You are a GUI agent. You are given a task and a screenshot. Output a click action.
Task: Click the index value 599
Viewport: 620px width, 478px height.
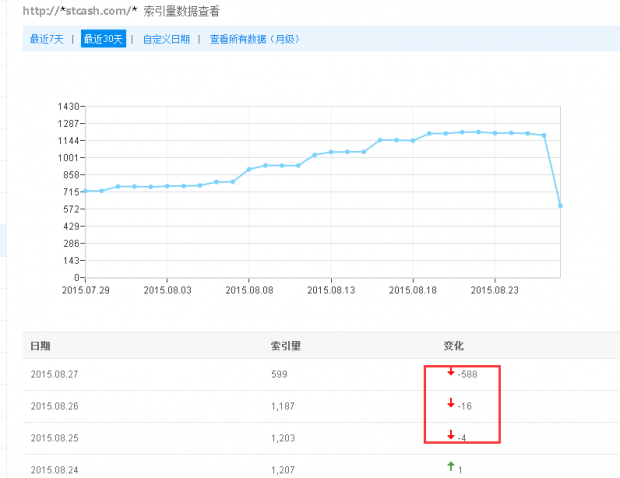pyautogui.click(x=279, y=374)
